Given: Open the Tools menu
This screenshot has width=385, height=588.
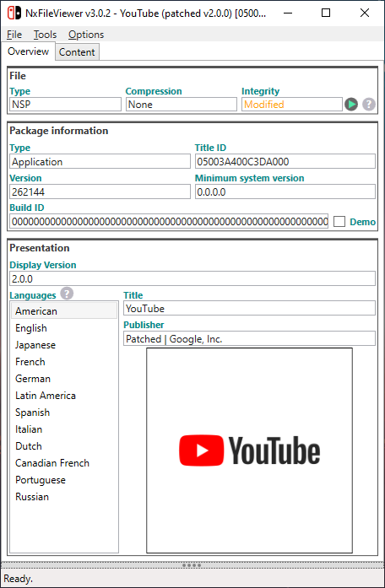Looking at the screenshot, I should pos(45,35).
